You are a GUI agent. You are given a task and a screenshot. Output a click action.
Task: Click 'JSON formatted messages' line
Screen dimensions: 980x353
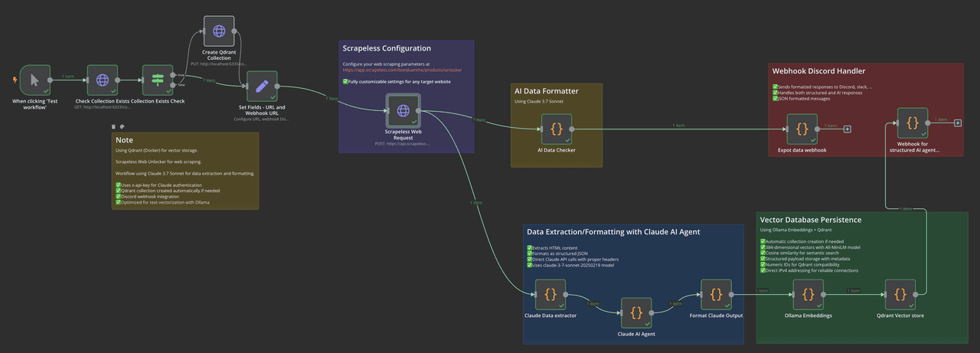801,98
